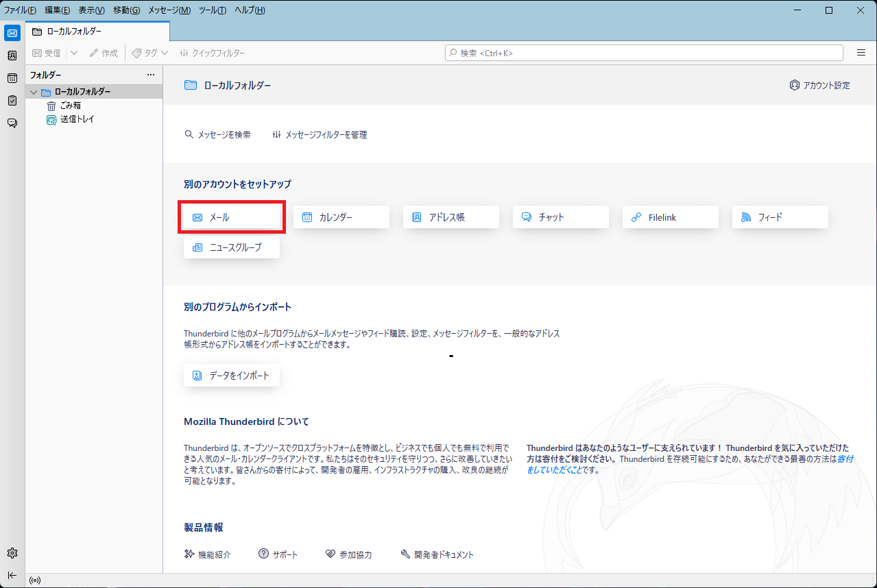Screen dimensions: 877x588
Task: Expand the 受信 dropdown arrow
Action: tap(74, 53)
